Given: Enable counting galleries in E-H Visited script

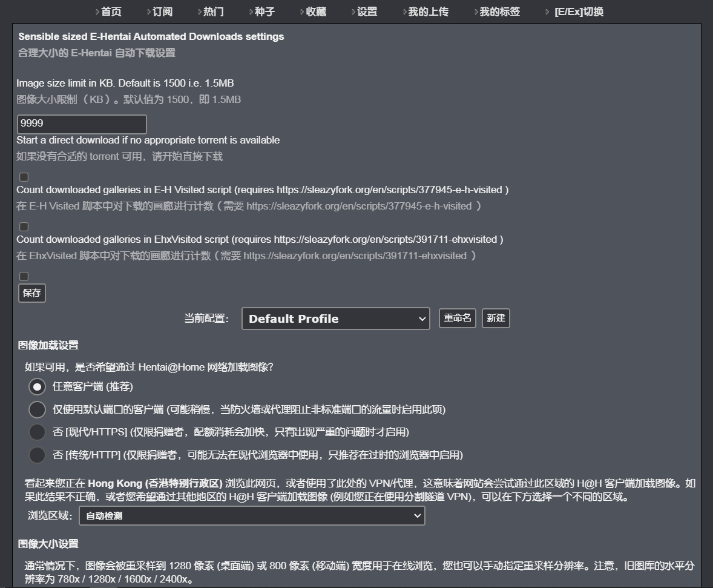Looking at the screenshot, I should coord(24,177).
